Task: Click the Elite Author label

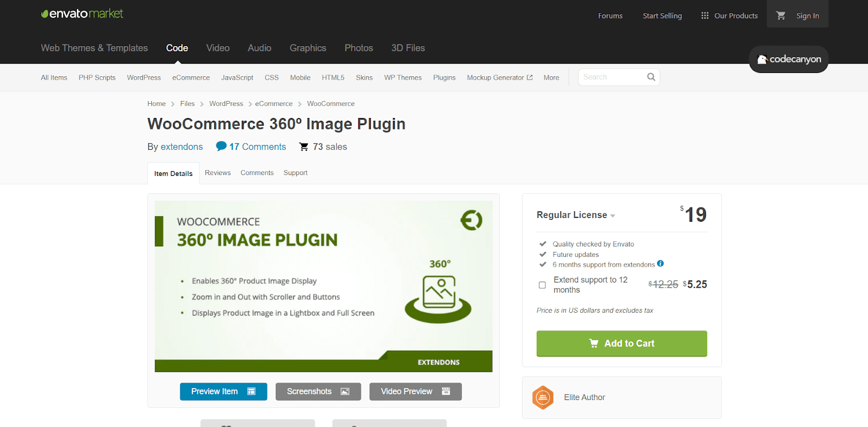Action: click(585, 397)
